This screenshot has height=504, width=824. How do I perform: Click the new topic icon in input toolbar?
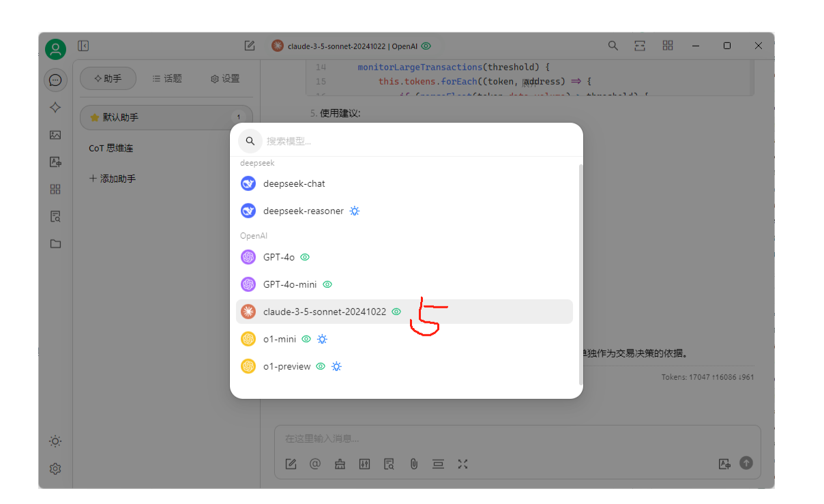pos(291,464)
